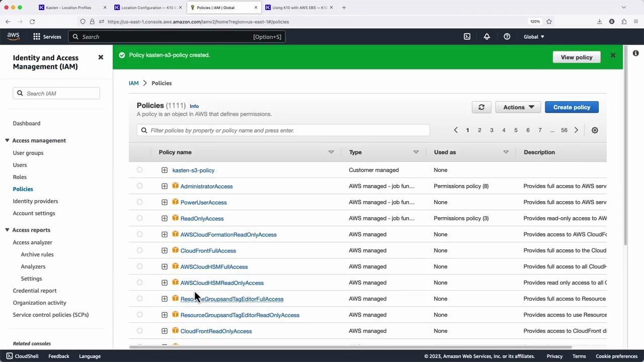Bookmark this page with star icon
The width and height of the screenshot is (644, 362).
coord(549,22)
